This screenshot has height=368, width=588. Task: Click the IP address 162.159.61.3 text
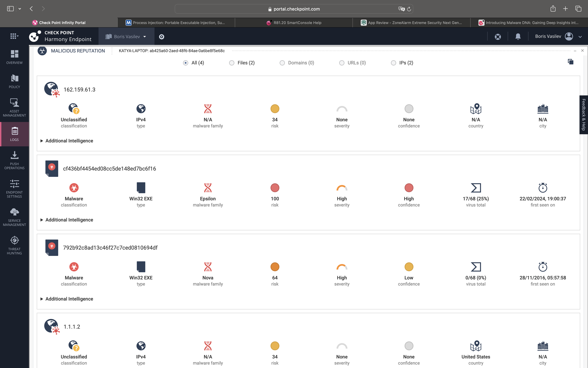pos(79,90)
